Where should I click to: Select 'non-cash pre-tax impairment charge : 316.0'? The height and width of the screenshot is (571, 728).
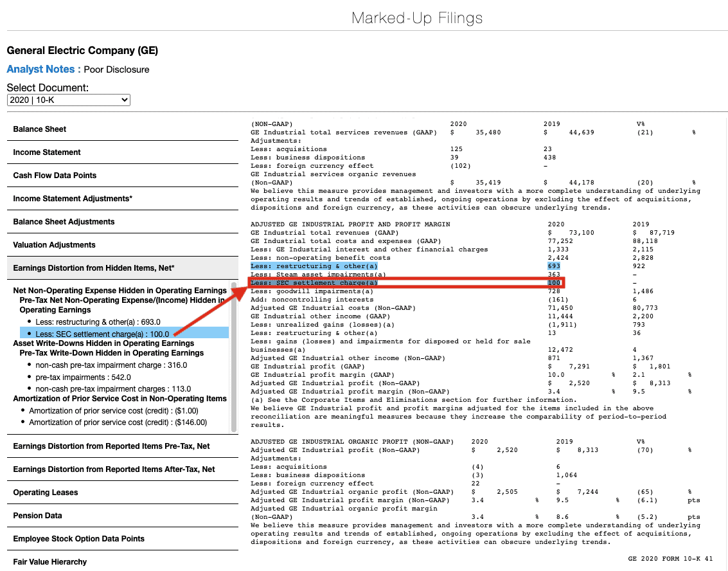click(x=111, y=365)
